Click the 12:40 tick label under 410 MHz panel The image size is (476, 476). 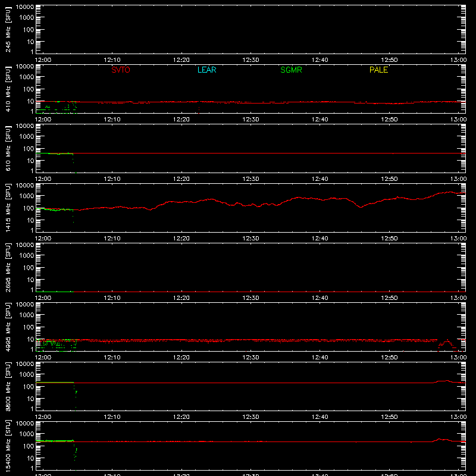[x=320, y=120]
